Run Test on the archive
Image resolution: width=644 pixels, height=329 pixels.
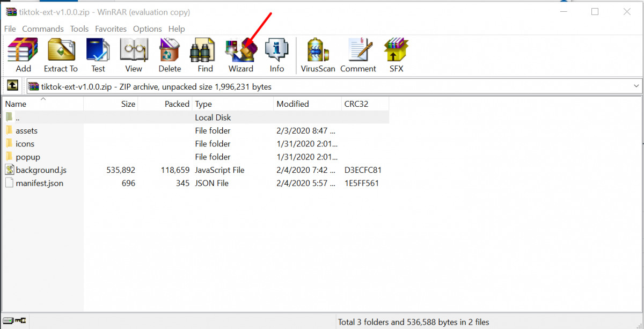(x=98, y=55)
